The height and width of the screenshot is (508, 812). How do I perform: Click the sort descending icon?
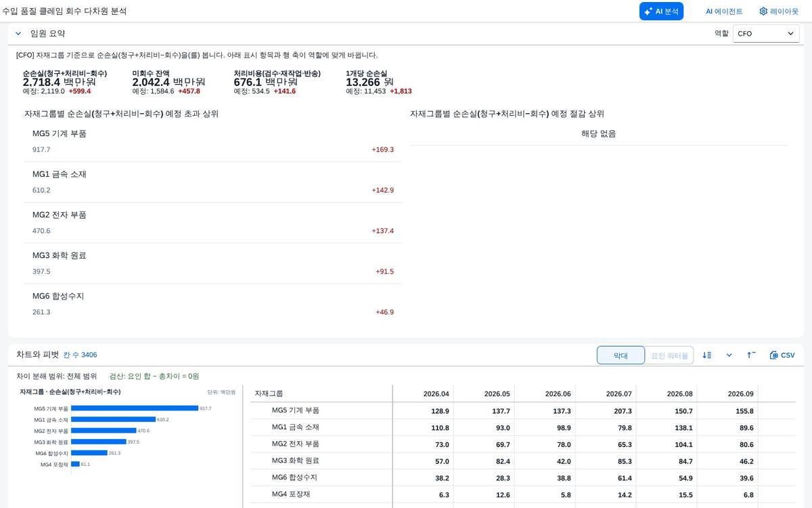coord(707,355)
